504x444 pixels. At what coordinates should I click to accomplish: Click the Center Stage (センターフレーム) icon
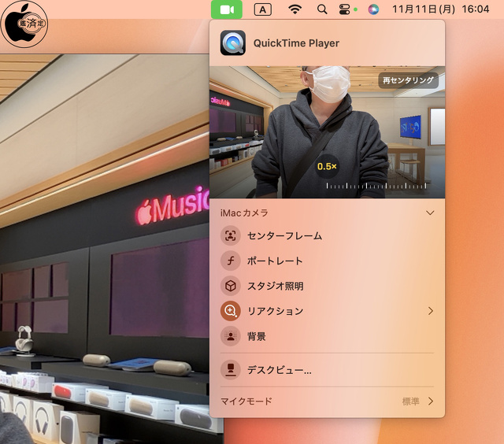[231, 235]
